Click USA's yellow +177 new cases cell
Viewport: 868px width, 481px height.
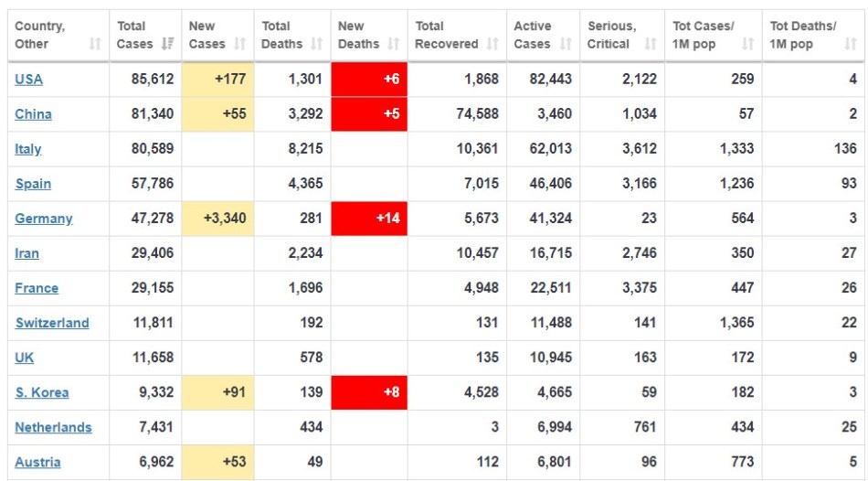[x=217, y=80]
